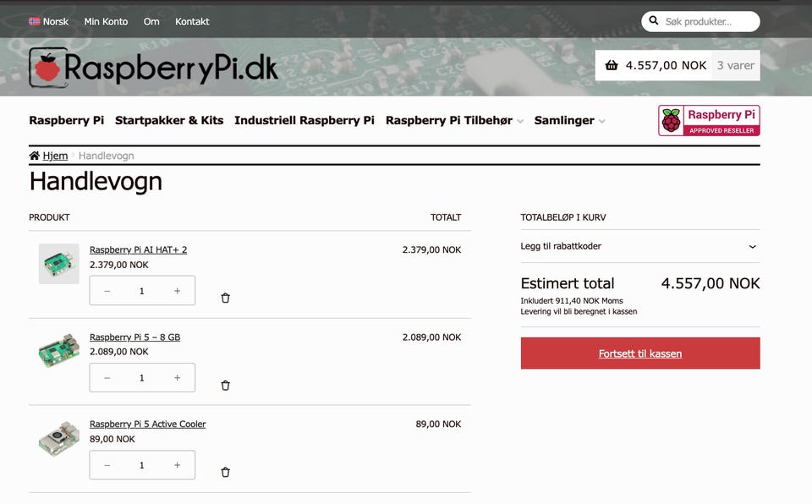
Task: Open Raspberry Pi 5 – 8 GB product link
Action: pos(134,337)
